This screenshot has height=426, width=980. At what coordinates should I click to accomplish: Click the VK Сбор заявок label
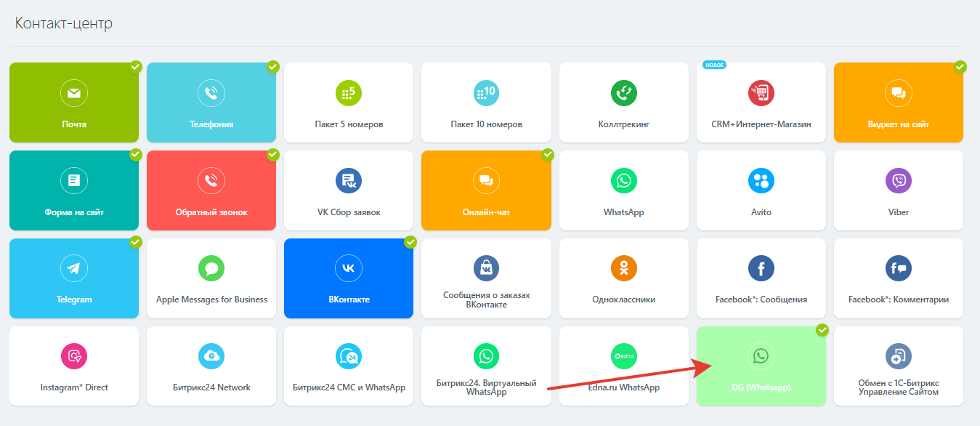click(x=349, y=212)
